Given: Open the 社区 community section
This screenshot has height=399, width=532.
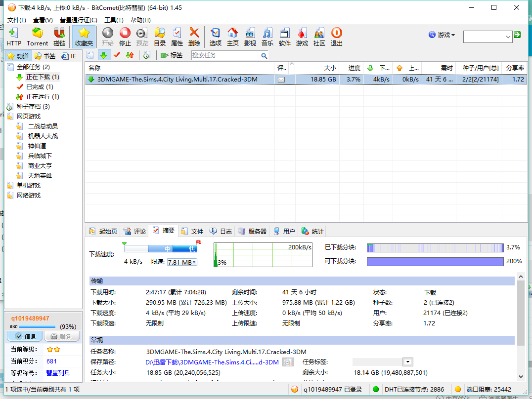Looking at the screenshot, I should [319, 37].
